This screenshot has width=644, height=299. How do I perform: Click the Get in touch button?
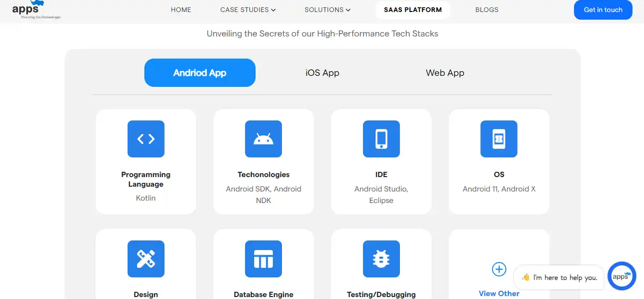603,10
